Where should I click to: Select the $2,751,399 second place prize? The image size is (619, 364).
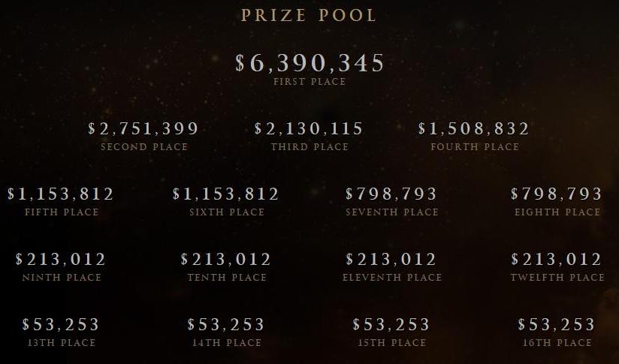pos(143,128)
